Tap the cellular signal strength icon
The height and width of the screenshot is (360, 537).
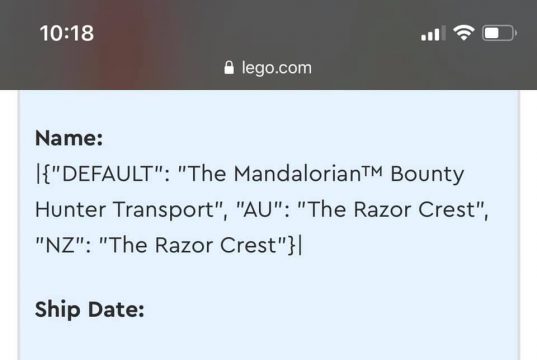[433, 33]
